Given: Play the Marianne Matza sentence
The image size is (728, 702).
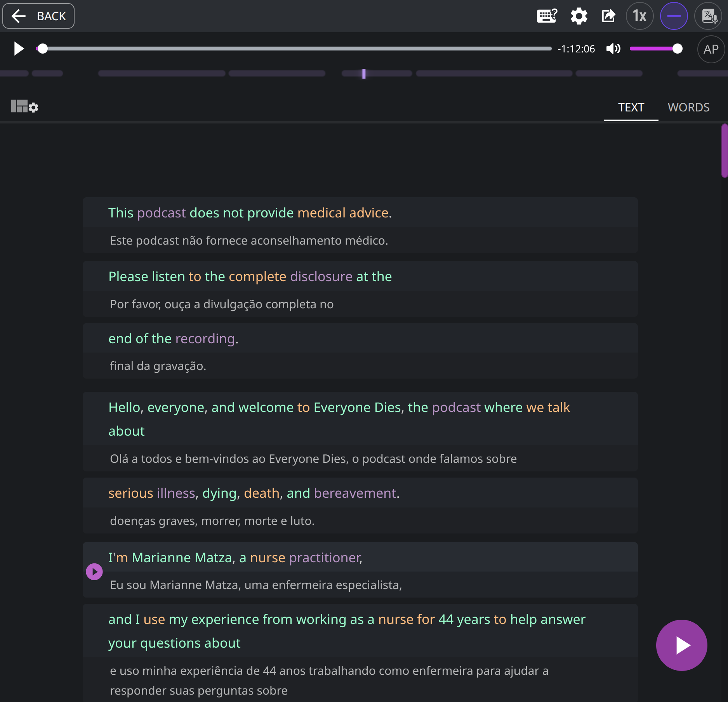Looking at the screenshot, I should (x=94, y=572).
